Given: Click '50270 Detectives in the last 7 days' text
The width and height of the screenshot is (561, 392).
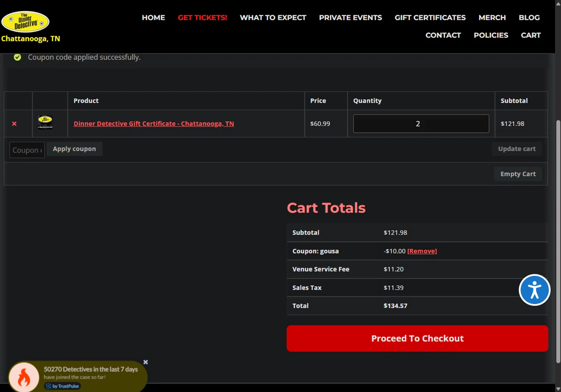Looking at the screenshot, I should click(x=91, y=369).
